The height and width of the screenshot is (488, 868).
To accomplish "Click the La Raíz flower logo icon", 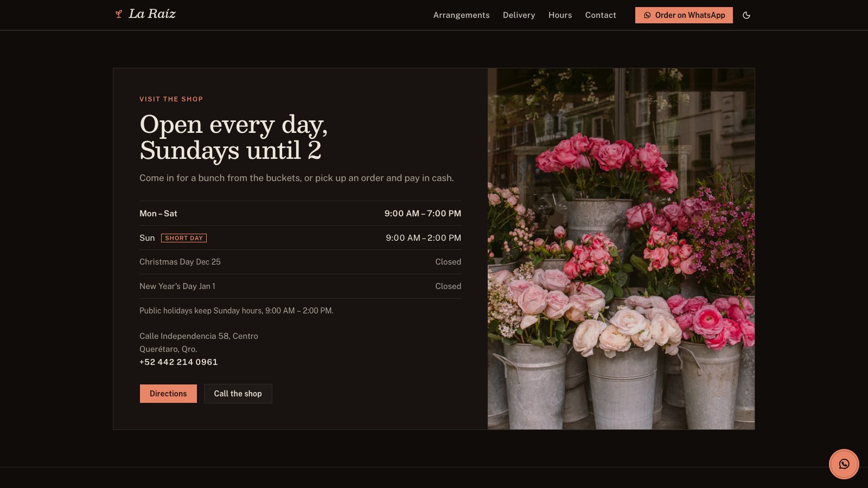I will (x=119, y=14).
